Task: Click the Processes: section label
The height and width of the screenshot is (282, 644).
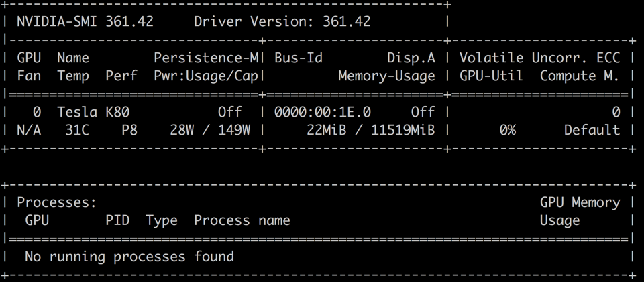Action: click(57, 202)
